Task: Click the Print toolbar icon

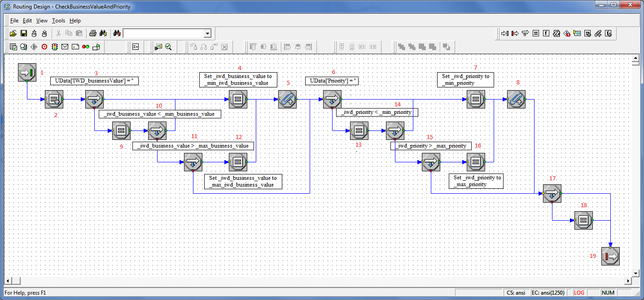Action: pos(92,33)
